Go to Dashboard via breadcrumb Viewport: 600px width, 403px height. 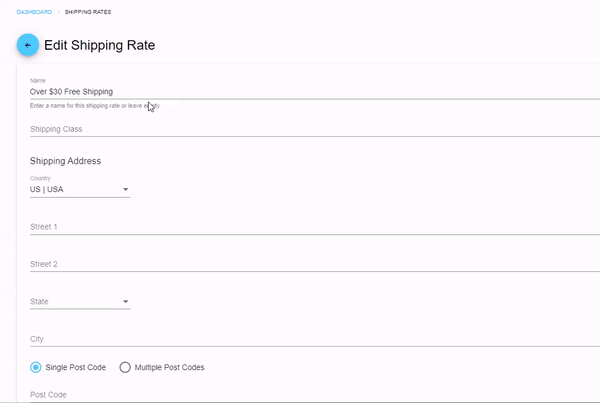[x=34, y=12]
